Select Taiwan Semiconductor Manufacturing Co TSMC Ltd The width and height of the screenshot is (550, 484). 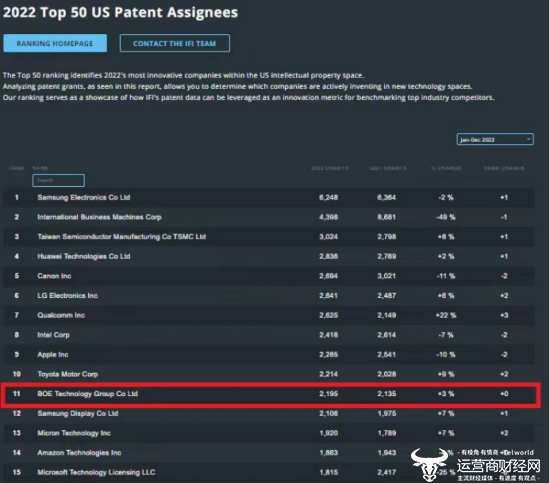(x=121, y=237)
